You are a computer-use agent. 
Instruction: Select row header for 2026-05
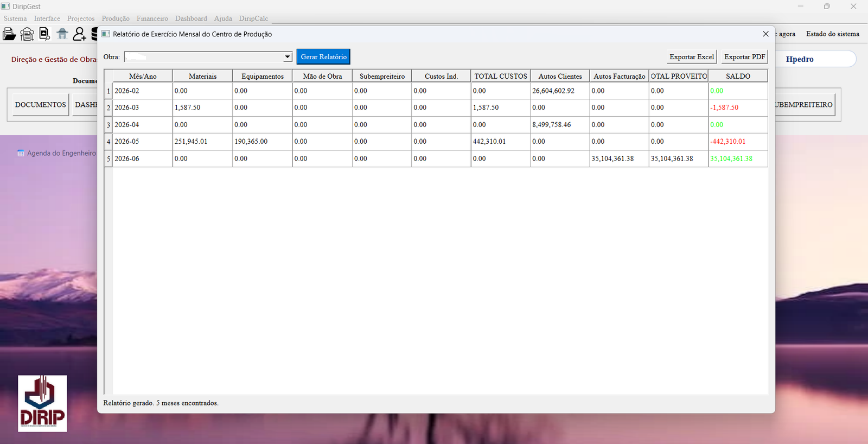pyautogui.click(x=108, y=142)
